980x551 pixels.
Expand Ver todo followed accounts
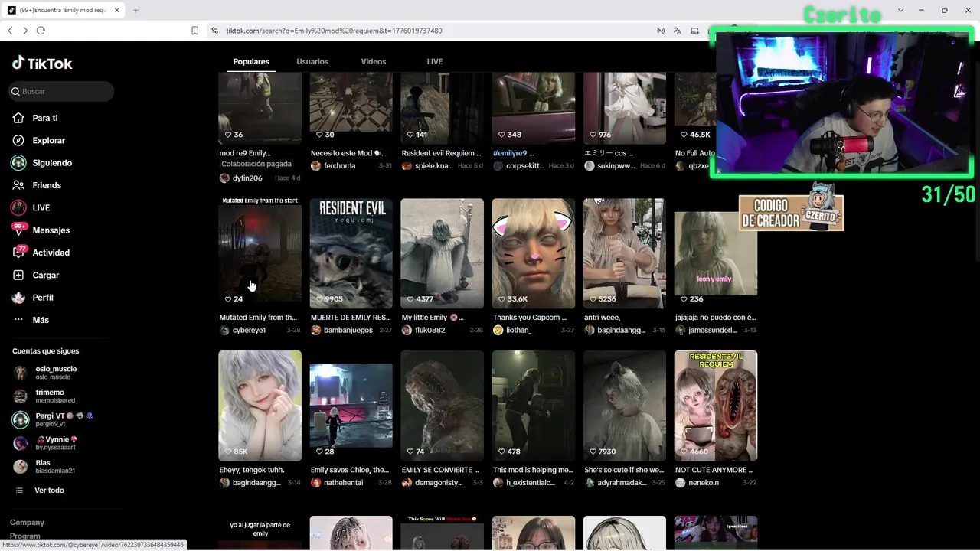(49, 490)
